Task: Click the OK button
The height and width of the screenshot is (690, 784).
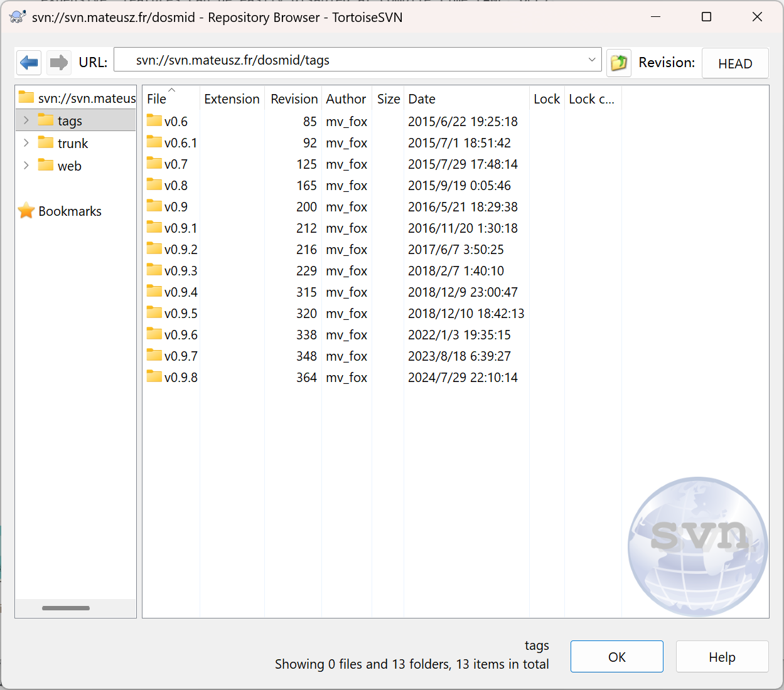Action: point(617,657)
